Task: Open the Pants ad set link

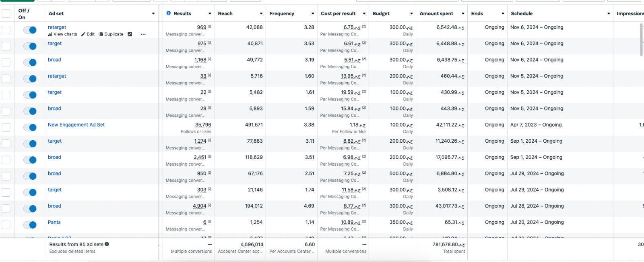Action: click(x=54, y=222)
